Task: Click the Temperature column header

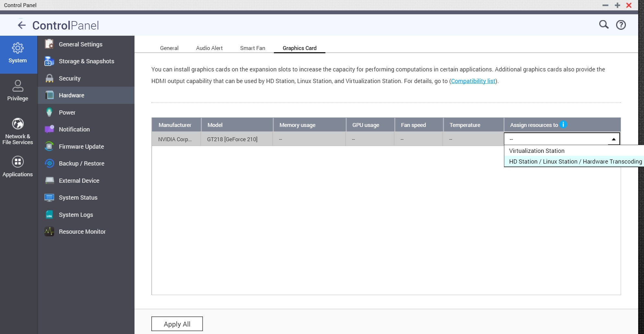Action: tap(473, 125)
